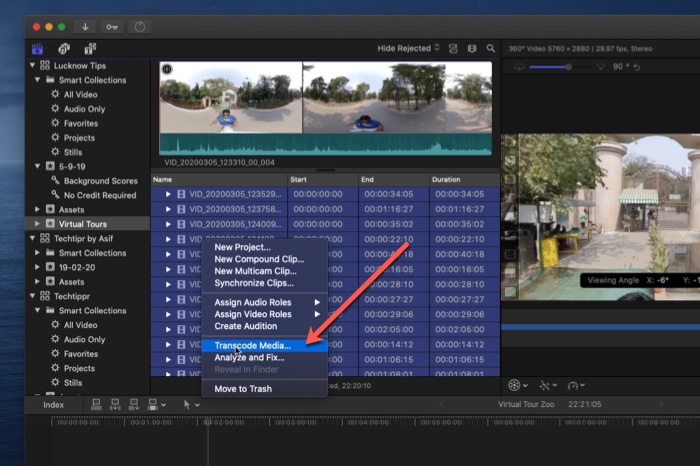Sort clips by the Name column header
The image size is (700, 466).
[x=219, y=179]
